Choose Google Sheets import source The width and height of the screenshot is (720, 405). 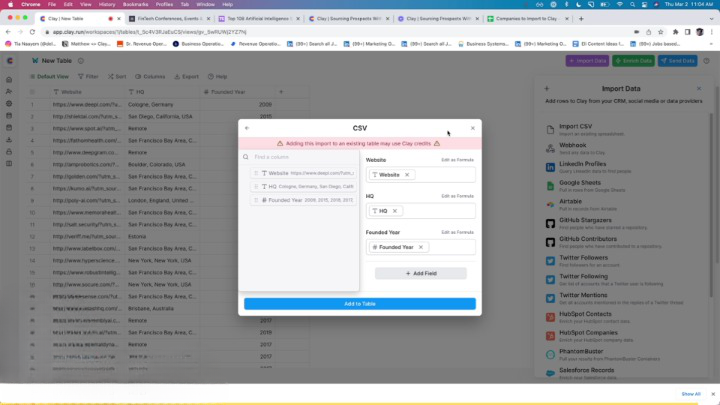click(x=624, y=186)
